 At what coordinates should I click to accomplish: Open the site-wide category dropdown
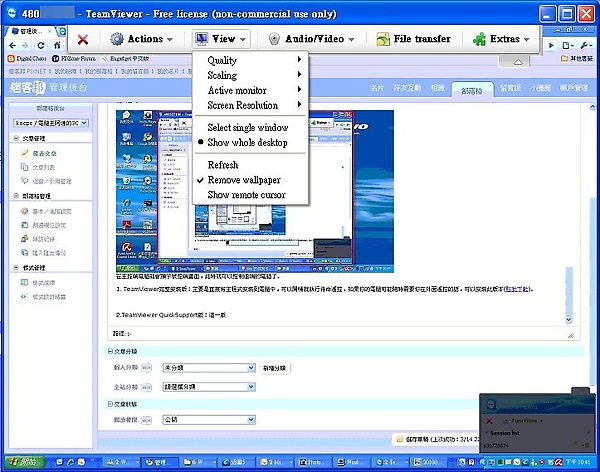209,387
